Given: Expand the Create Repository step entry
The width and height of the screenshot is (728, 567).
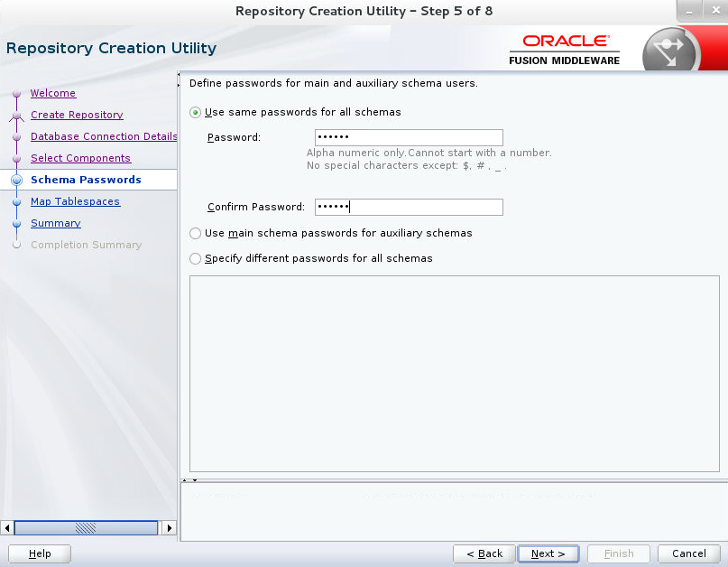Looking at the screenshot, I should coord(77,115).
